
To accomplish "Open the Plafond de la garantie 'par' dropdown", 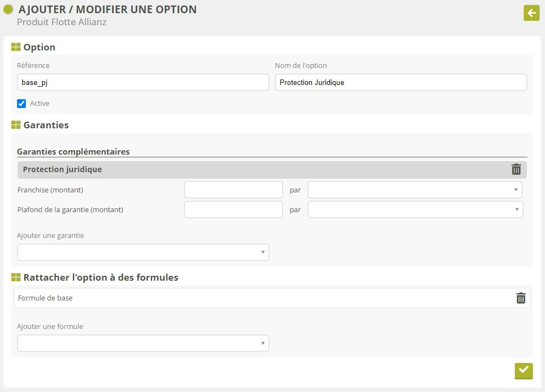I will (415, 209).
